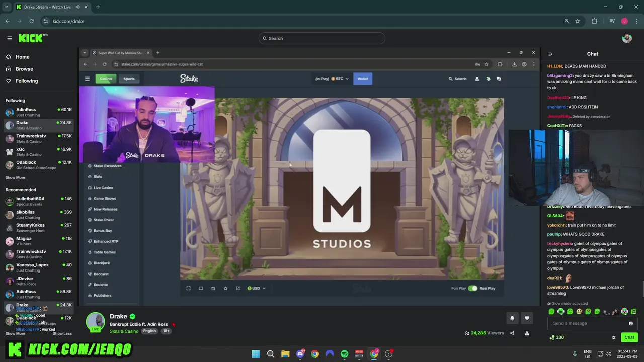Click the pop-out icon below the game
The width and height of the screenshot is (644, 362).
coord(238,288)
